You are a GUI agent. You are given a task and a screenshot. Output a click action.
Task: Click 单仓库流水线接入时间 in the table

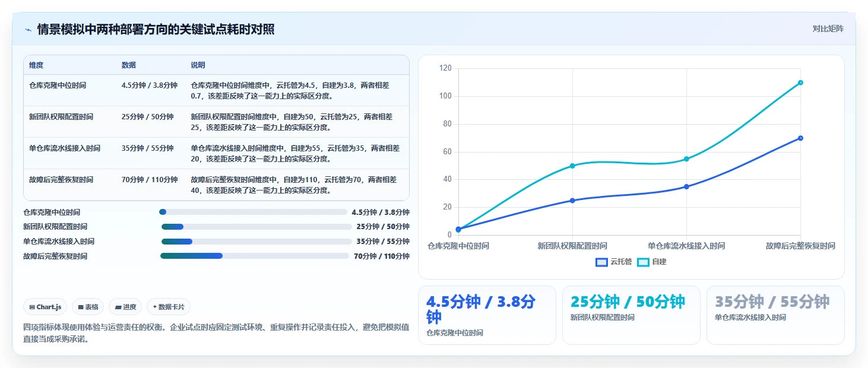tap(65, 148)
